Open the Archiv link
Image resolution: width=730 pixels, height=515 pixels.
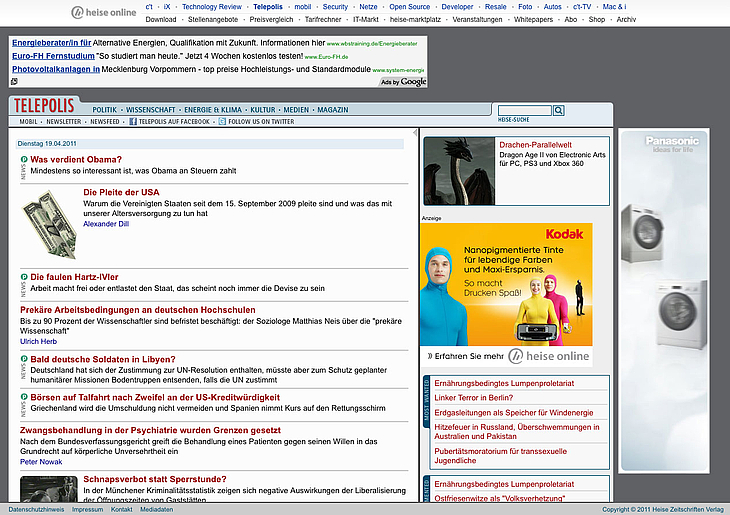click(626, 20)
